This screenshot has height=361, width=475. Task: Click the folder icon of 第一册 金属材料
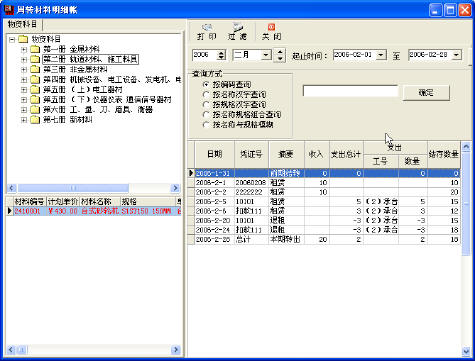[x=35, y=49]
